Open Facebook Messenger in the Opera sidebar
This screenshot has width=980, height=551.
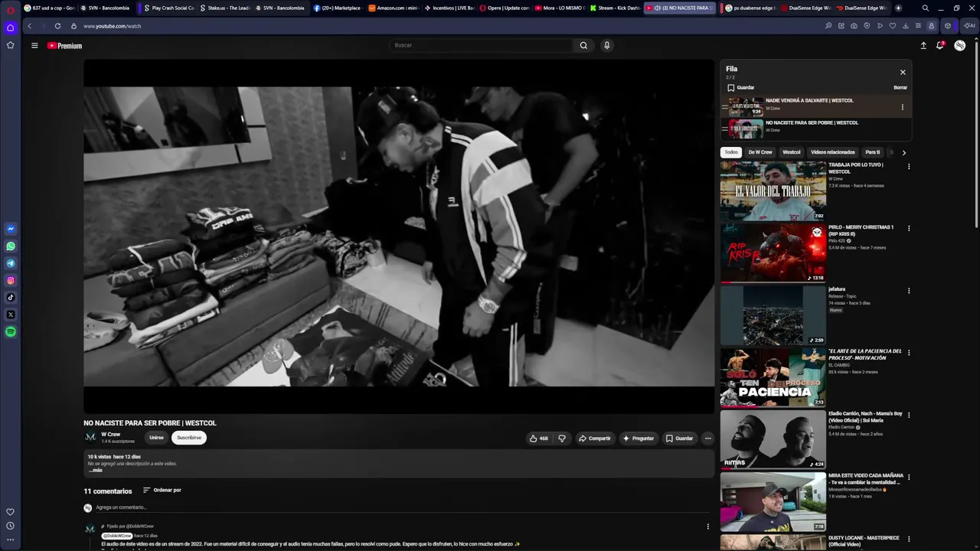[x=11, y=229]
